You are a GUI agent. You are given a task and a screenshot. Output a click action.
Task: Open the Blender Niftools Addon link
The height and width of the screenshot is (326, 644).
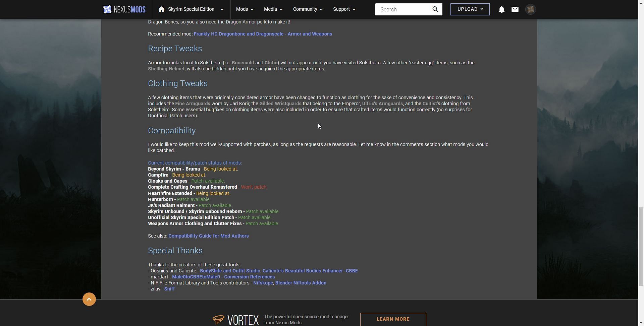(301, 283)
